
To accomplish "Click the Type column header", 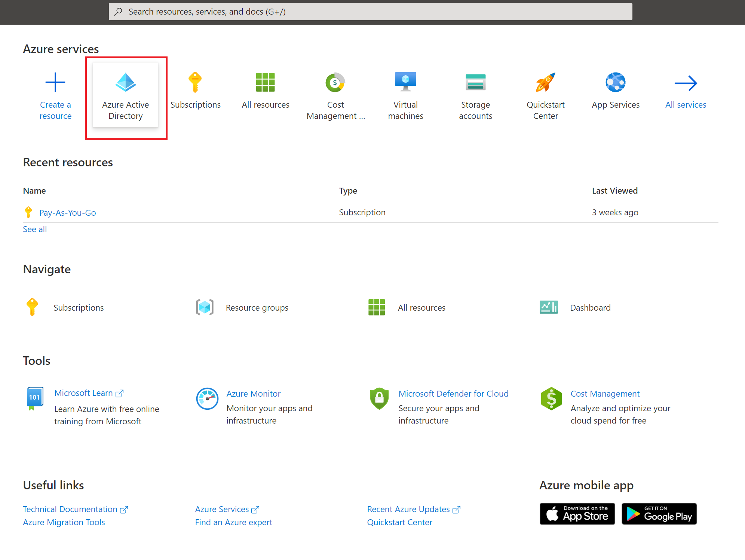I will (348, 191).
